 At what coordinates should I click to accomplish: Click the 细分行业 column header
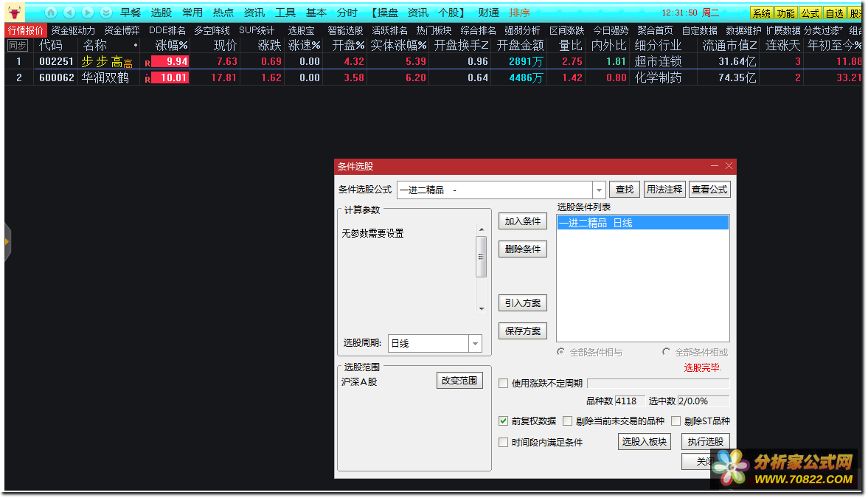point(658,46)
